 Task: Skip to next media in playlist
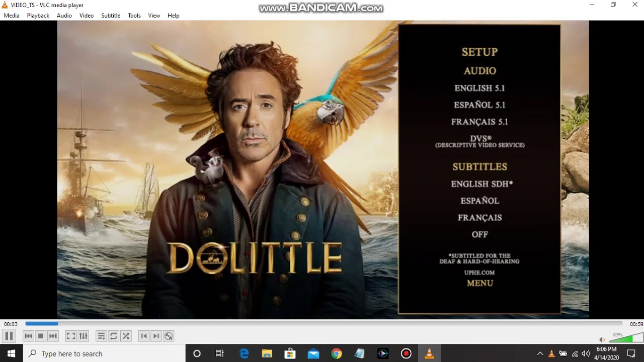pyautogui.click(x=53, y=336)
